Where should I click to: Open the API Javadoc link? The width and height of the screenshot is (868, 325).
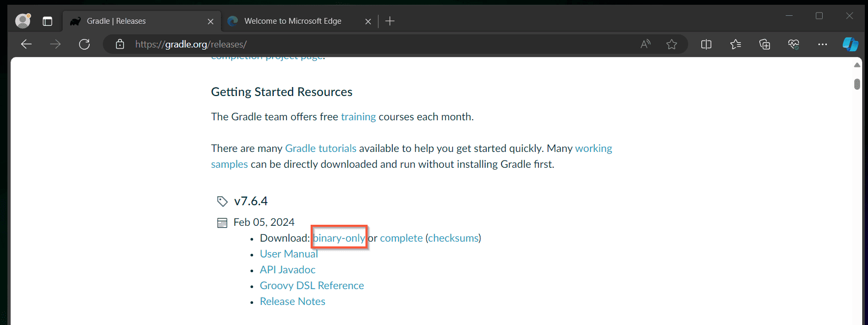coord(287,270)
